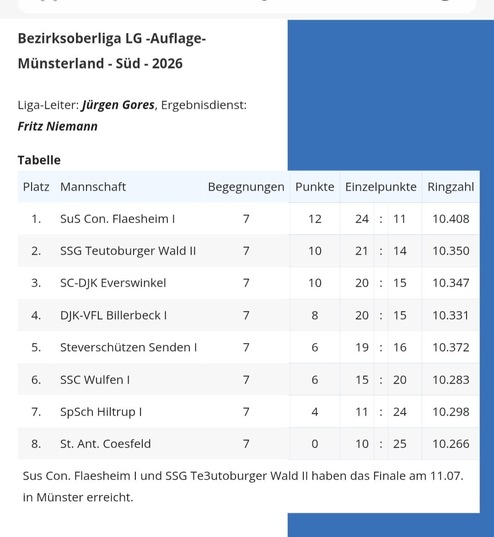Click the name Fritz Niemann
The image size is (494, 537).
coord(58,126)
